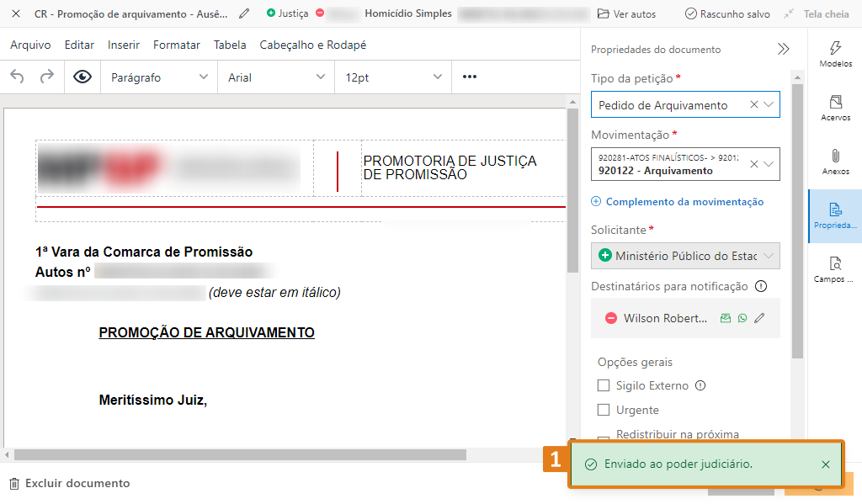Click Excluir documento to delete the document

pos(70,483)
